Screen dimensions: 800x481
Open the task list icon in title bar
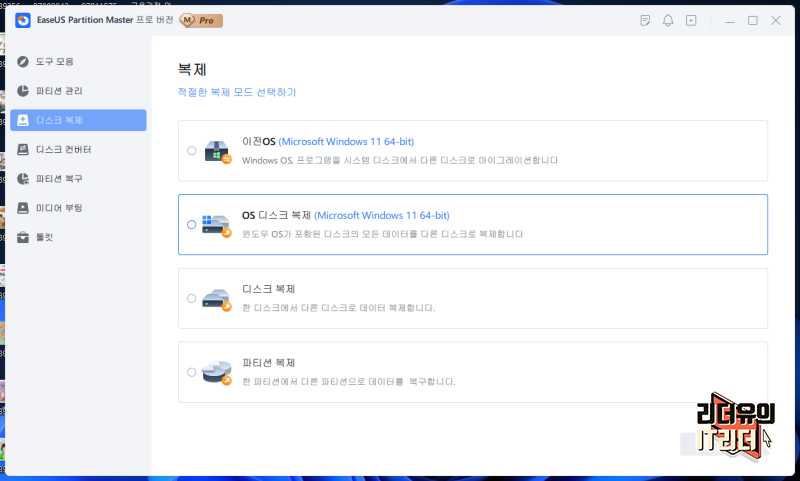pyautogui.click(x=645, y=20)
